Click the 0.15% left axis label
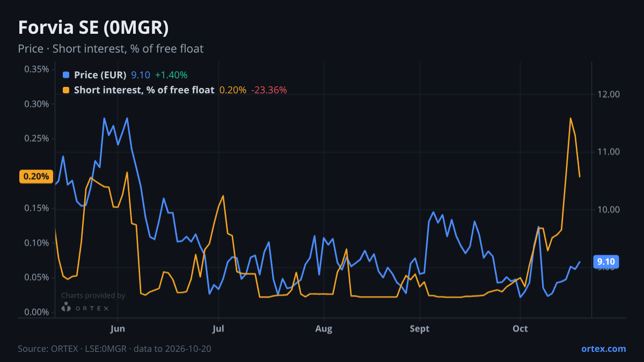This screenshot has height=362, width=644. tap(36, 208)
